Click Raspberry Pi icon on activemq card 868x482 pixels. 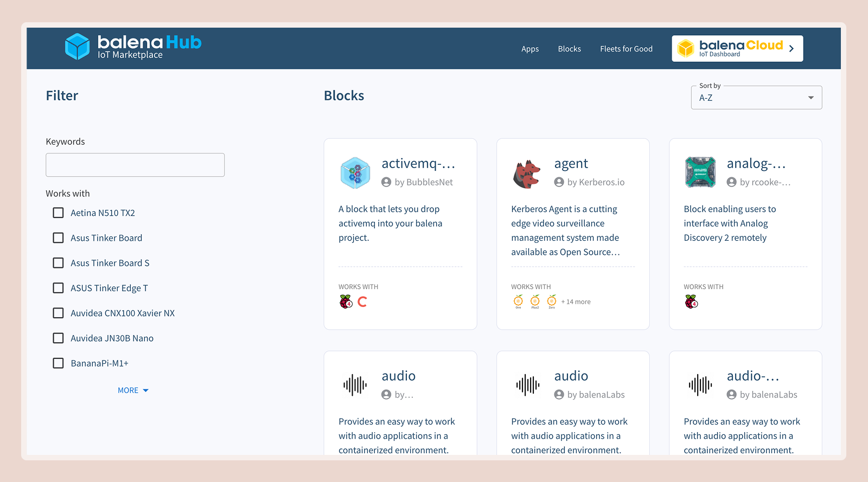[346, 301]
